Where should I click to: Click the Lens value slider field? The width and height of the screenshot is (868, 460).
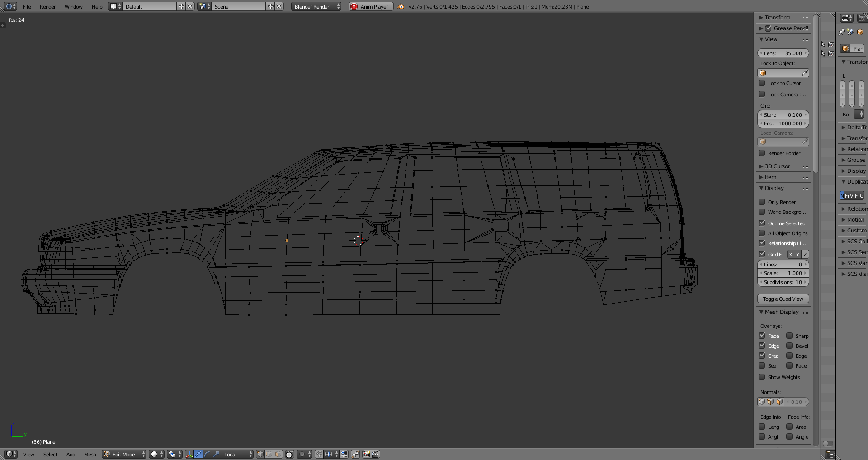783,53
